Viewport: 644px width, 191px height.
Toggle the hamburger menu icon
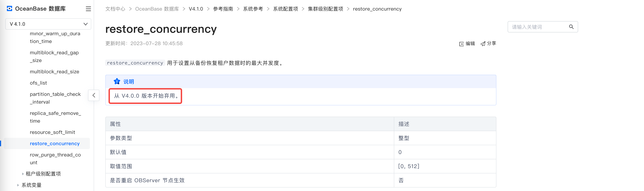coord(88,9)
